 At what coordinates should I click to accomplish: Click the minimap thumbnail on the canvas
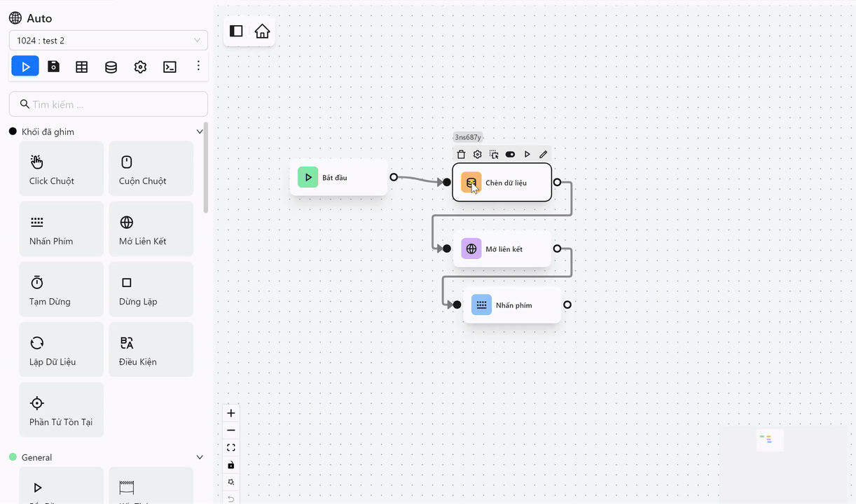770,440
